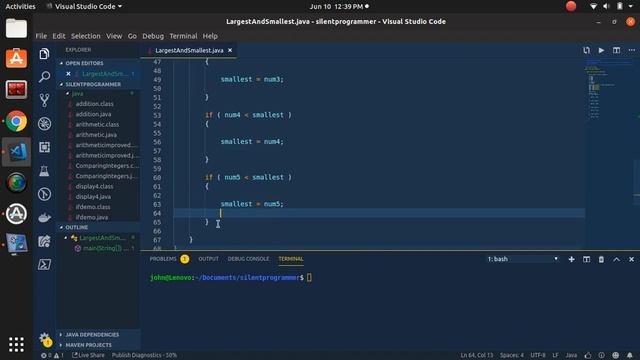The height and width of the screenshot is (360, 640).
Task: Open the Manage gear at activity bar bottom
Action: pyautogui.click(x=44, y=338)
